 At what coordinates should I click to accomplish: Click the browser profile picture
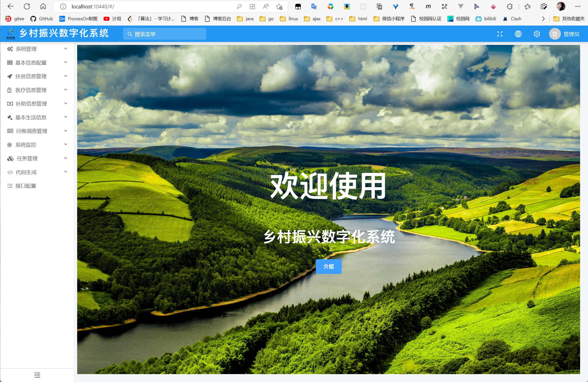point(561,6)
